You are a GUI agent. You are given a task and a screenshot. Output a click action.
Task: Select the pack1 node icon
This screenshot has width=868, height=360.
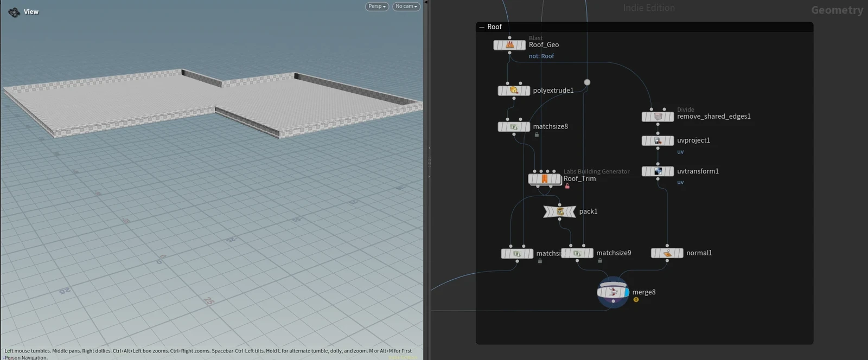(560, 211)
